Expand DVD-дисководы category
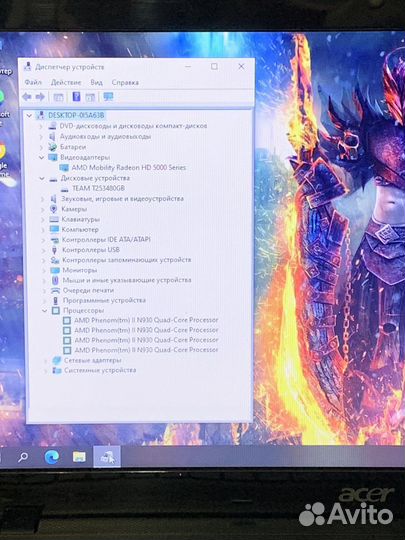The width and height of the screenshot is (405, 540). click(41, 126)
